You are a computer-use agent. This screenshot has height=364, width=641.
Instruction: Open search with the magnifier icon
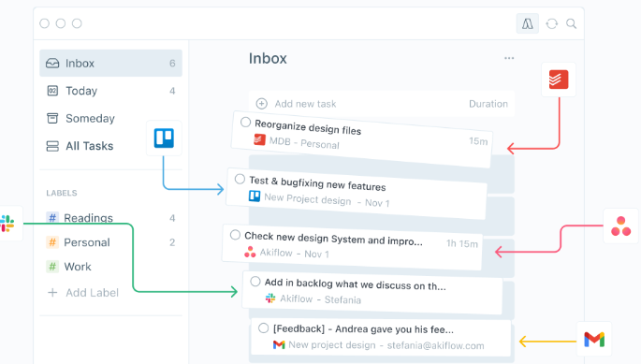tap(572, 23)
